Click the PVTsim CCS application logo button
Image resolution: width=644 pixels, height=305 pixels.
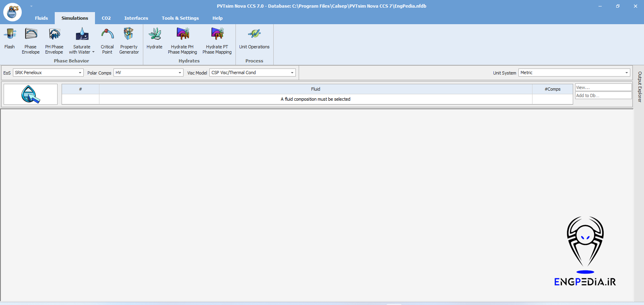point(12,12)
